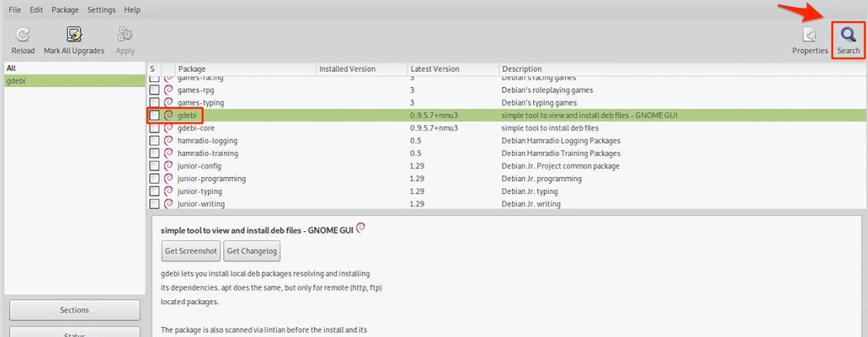Select the All entry in left list
This screenshot has width=868, height=337.
12,68
